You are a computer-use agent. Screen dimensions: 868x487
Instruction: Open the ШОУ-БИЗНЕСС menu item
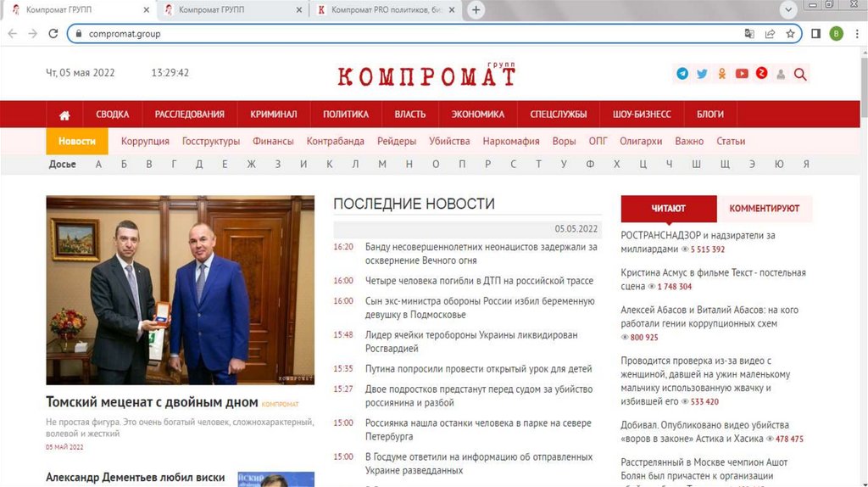click(642, 115)
